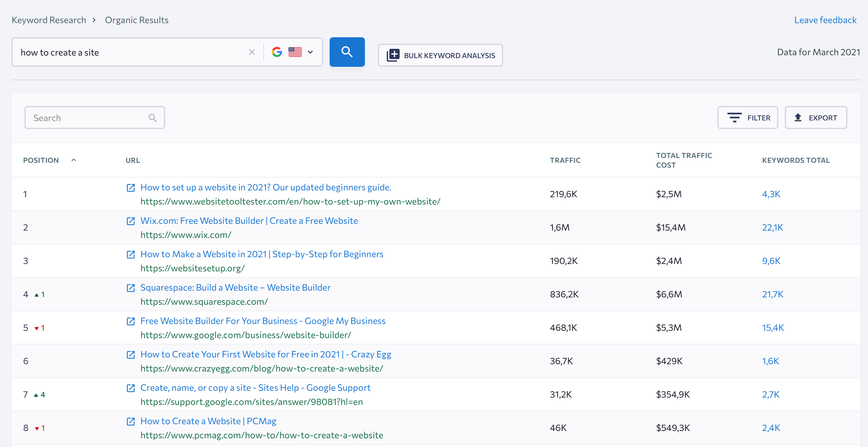Click the blue search magnifier button
868x447 pixels.
pyautogui.click(x=347, y=52)
